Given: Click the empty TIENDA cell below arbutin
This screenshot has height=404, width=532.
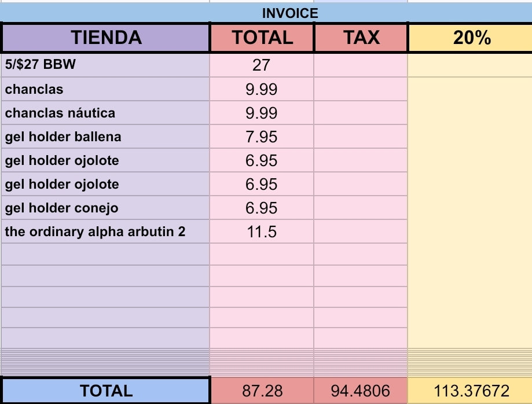Looking at the screenshot, I should click(x=106, y=254).
